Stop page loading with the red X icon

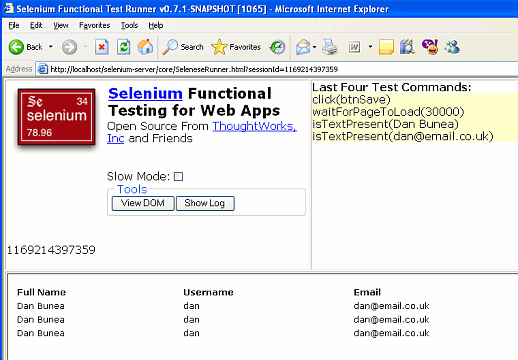pos(102,47)
